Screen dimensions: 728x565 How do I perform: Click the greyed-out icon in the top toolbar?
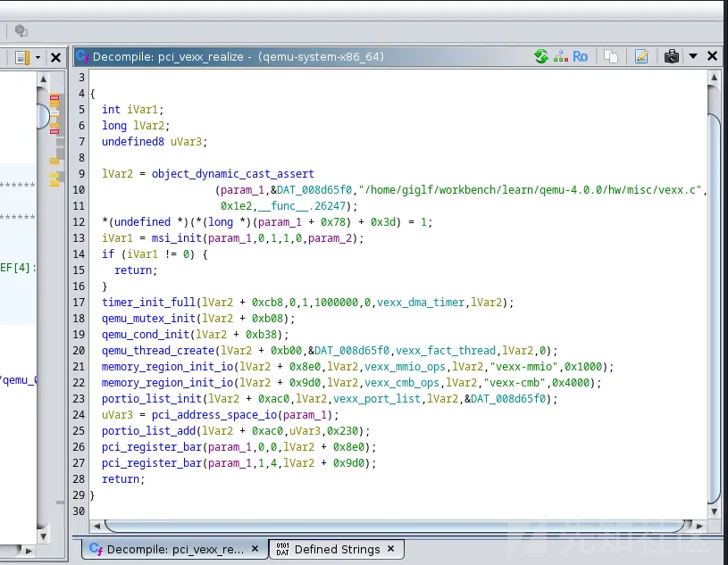tap(21, 31)
